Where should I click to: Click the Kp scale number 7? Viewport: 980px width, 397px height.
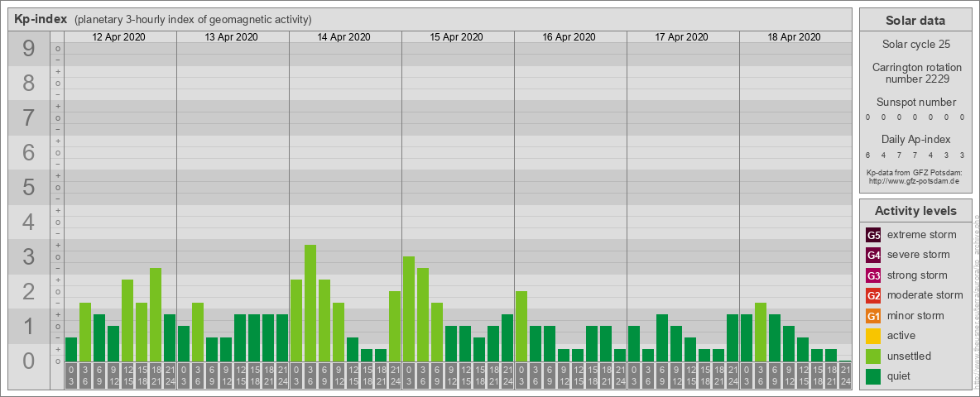point(29,118)
